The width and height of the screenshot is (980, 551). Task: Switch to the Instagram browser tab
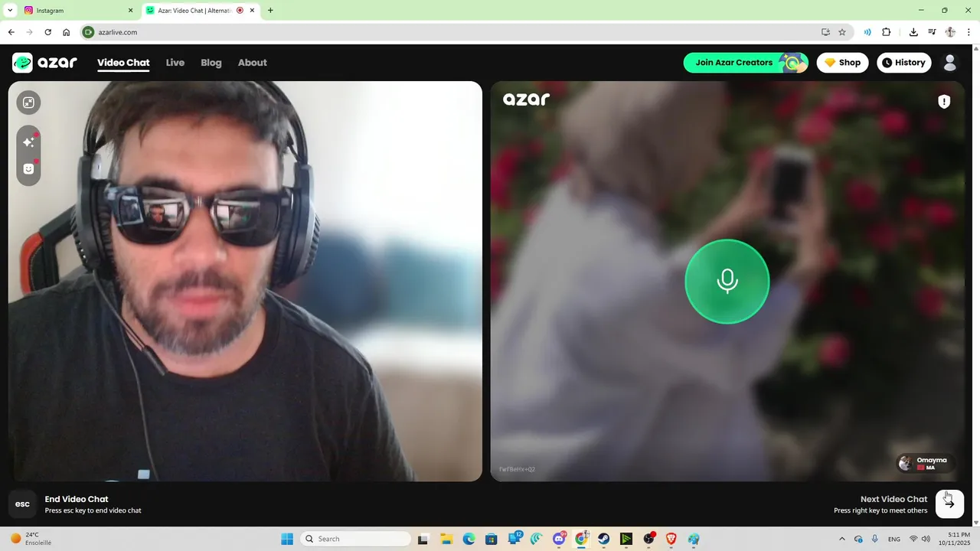[x=77, y=11]
